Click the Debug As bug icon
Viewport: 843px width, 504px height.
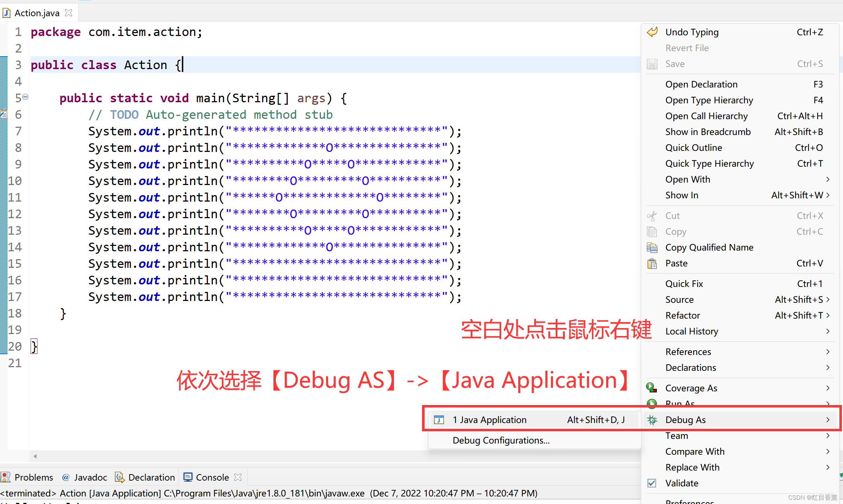(652, 419)
